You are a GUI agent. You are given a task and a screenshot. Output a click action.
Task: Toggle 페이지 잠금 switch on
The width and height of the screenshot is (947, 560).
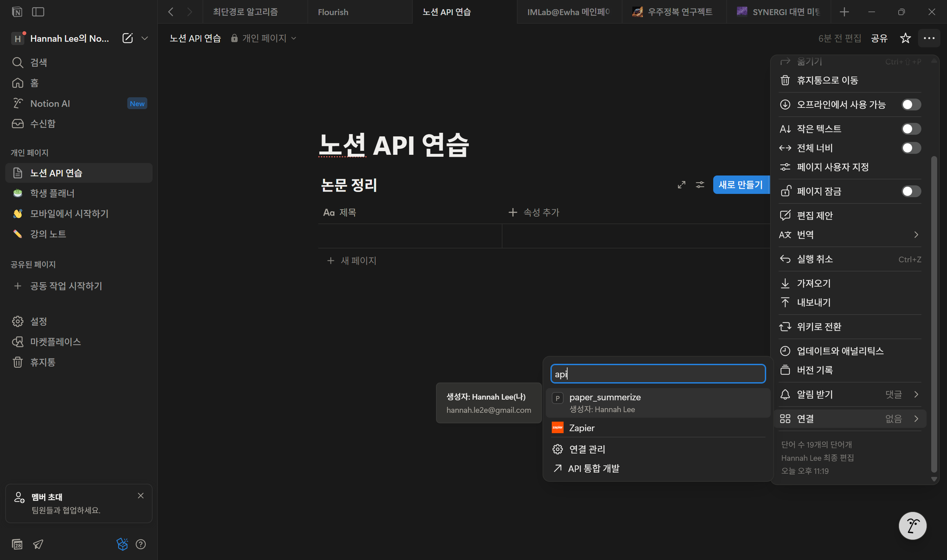click(x=911, y=191)
